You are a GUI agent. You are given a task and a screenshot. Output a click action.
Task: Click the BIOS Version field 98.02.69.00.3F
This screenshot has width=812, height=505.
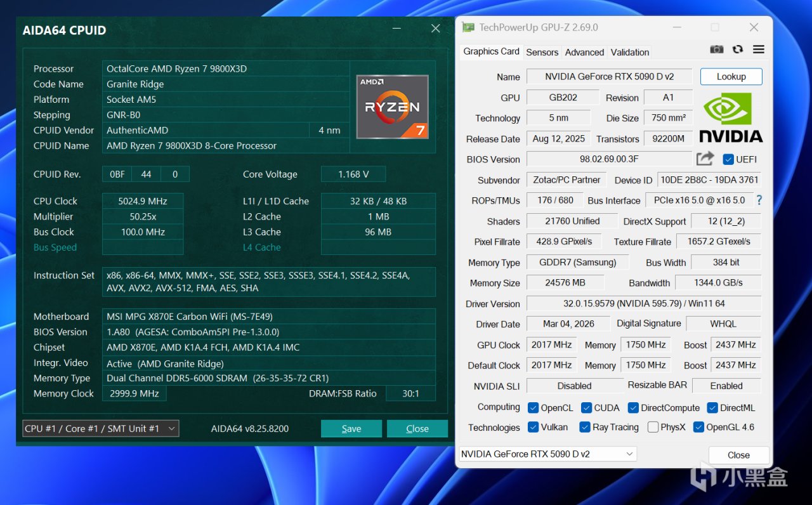click(x=610, y=159)
